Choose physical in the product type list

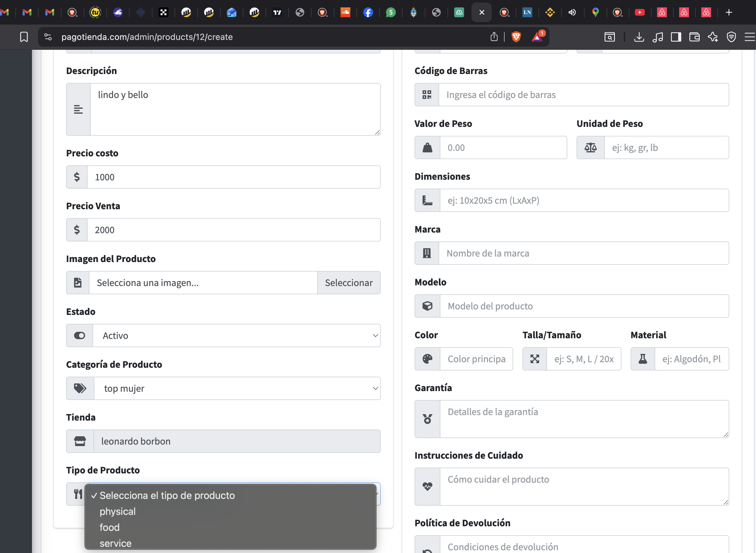click(x=117, y=512)
